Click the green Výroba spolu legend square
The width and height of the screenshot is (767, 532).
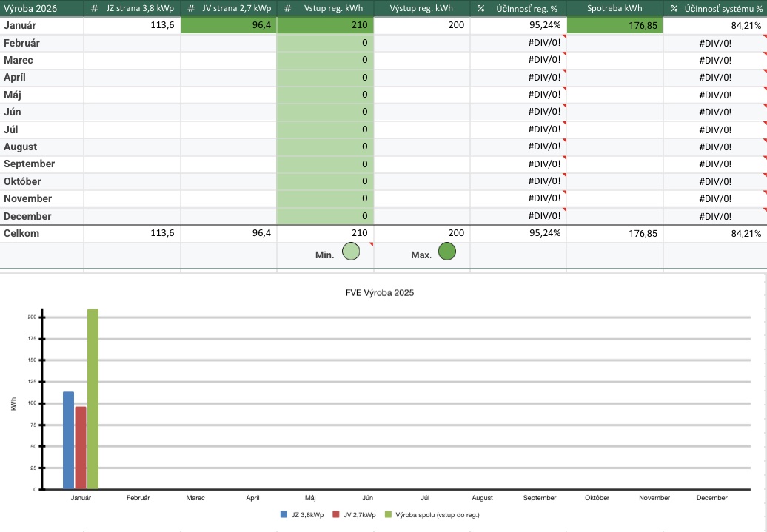tap(388, 514)
